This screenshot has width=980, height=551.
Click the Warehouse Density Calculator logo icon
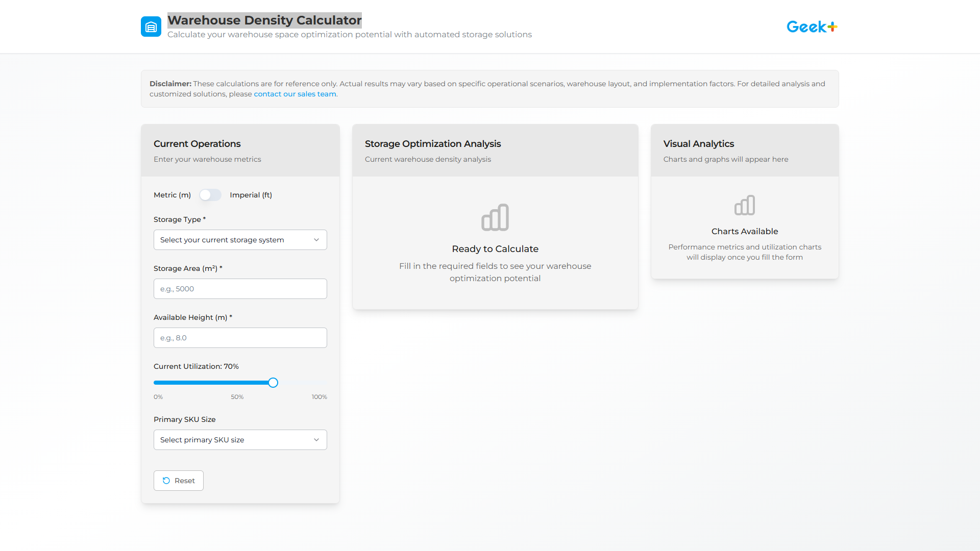151,26
